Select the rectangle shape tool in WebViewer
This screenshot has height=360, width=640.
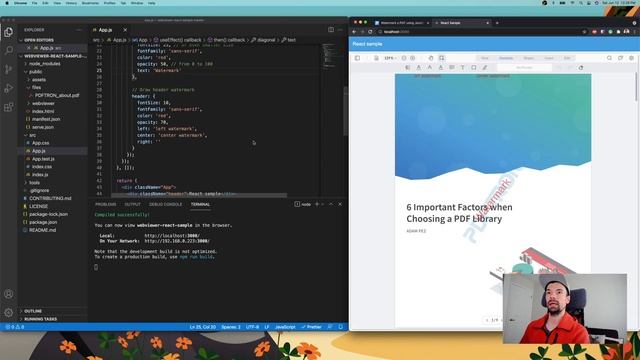click(473, 67)
